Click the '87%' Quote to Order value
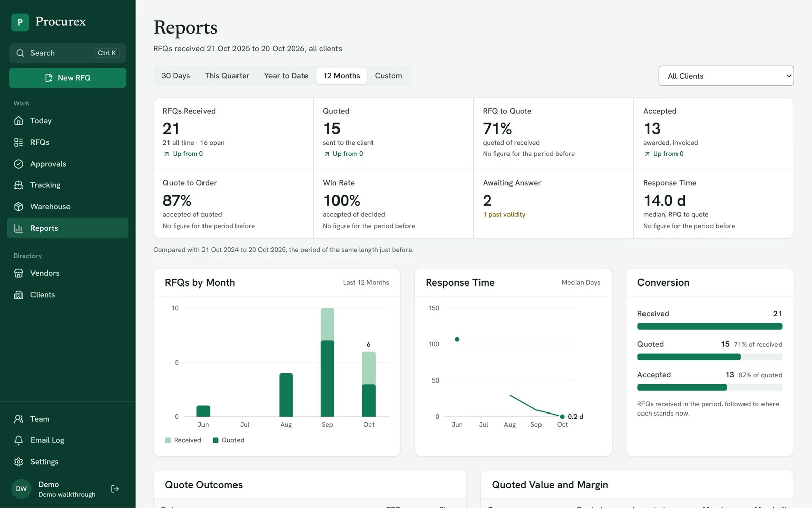The image size is (812, 508). point(177,201)
